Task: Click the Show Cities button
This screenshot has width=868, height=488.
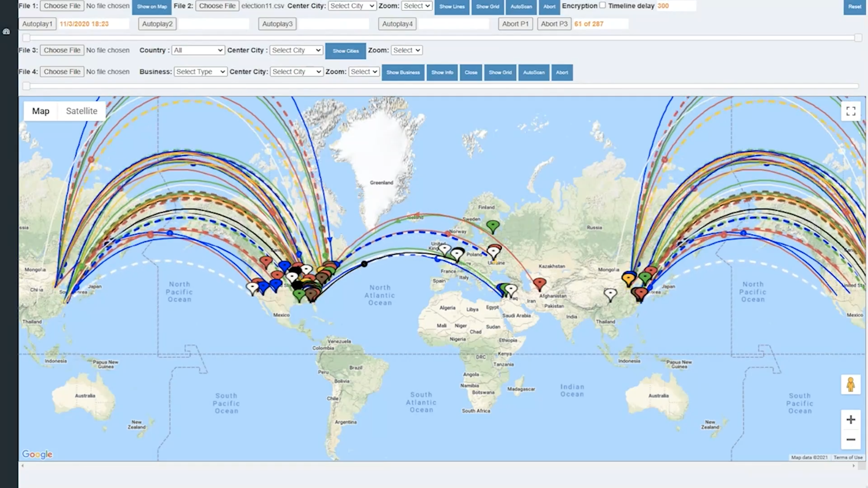Action: click(x=346, y=51)
